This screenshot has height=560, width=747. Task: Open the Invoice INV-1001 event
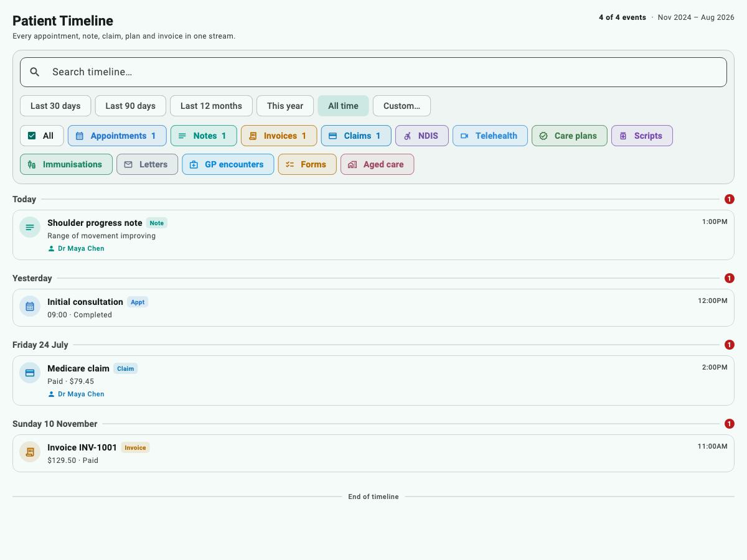coord(374,453)
